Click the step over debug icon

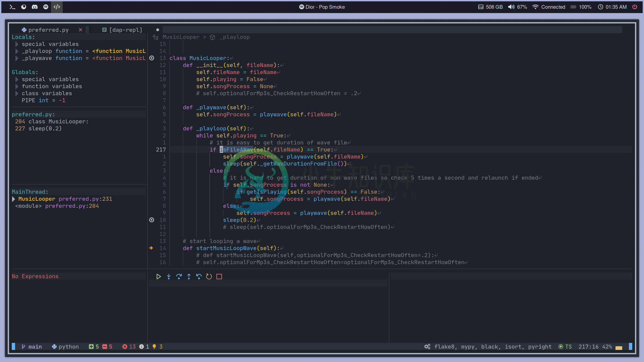(x=179, y=276)
